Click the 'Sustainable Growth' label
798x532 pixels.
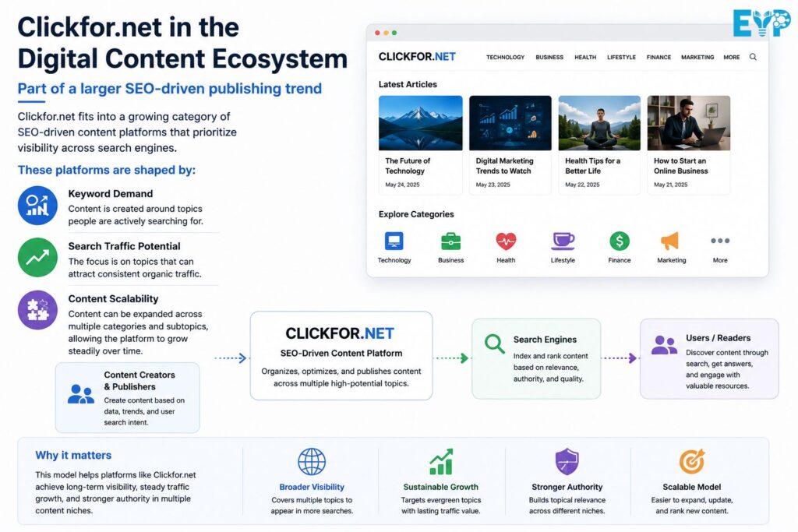pos(441,487)
